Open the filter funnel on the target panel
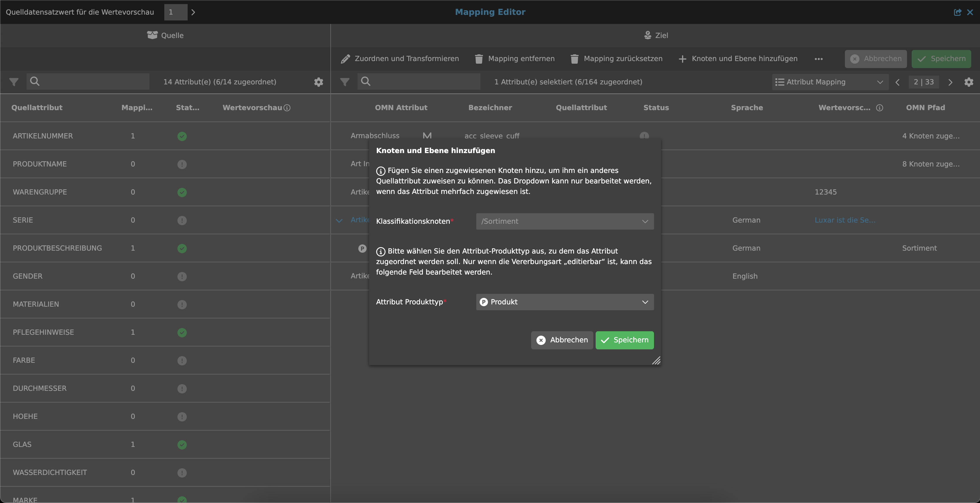 (x=344, y=81)
